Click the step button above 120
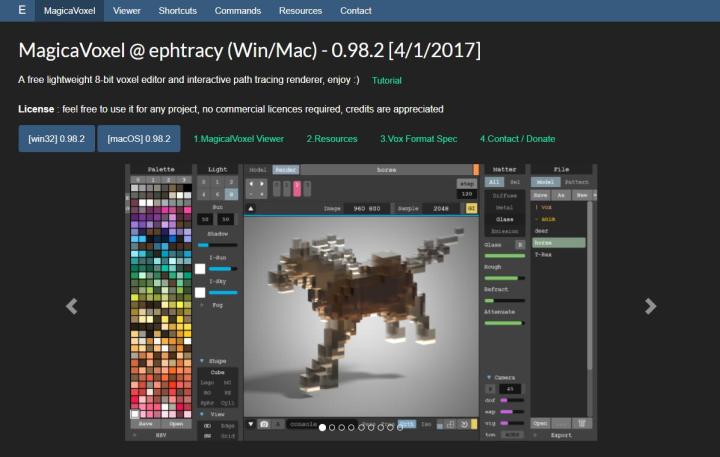 [x=467, y=183]
